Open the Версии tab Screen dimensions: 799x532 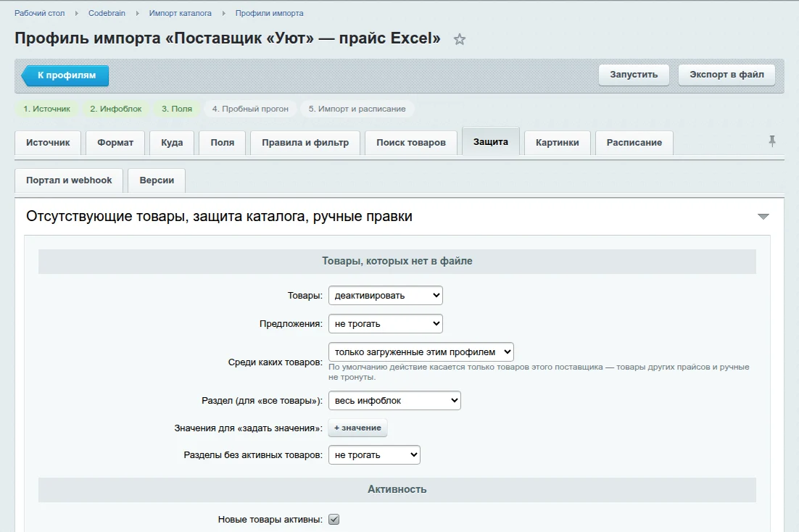click(157, 180)
